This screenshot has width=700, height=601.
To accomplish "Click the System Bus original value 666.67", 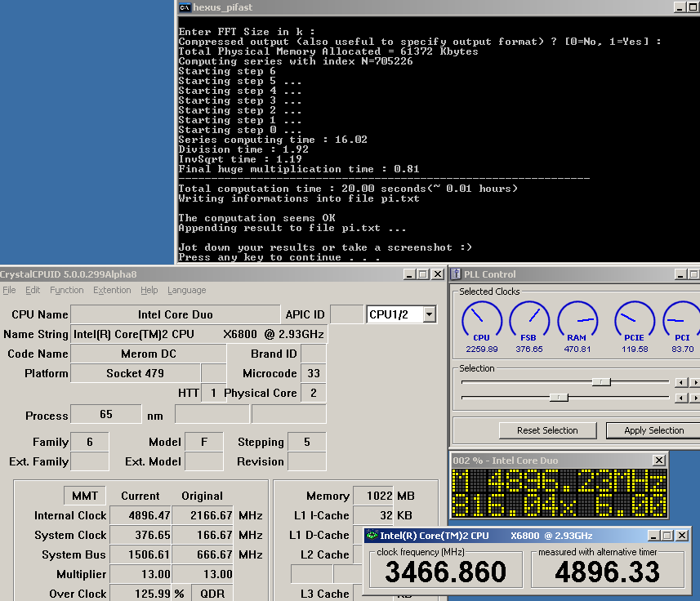I will (203, 554).
